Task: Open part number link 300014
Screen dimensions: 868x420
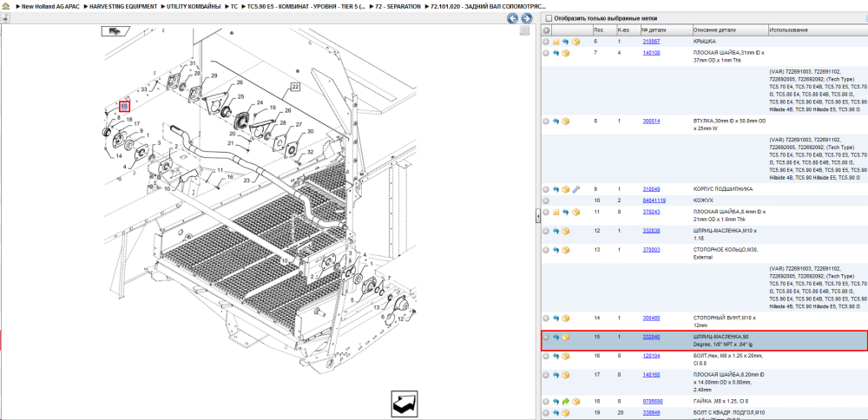Action: (651, 121)
